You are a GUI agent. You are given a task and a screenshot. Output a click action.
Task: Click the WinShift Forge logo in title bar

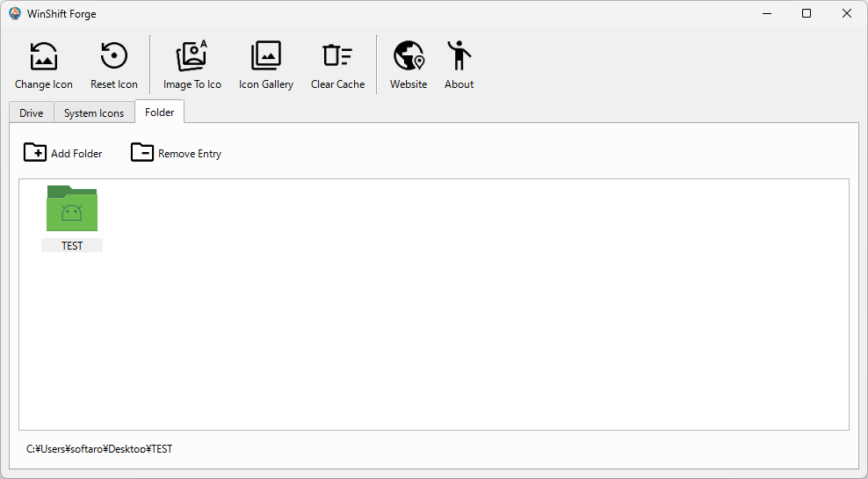coord(15,13)
